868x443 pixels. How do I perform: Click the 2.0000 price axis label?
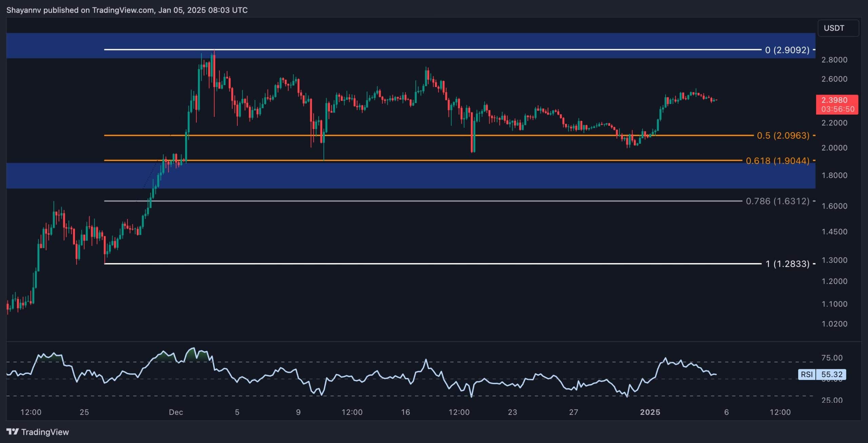click(834, 148)
